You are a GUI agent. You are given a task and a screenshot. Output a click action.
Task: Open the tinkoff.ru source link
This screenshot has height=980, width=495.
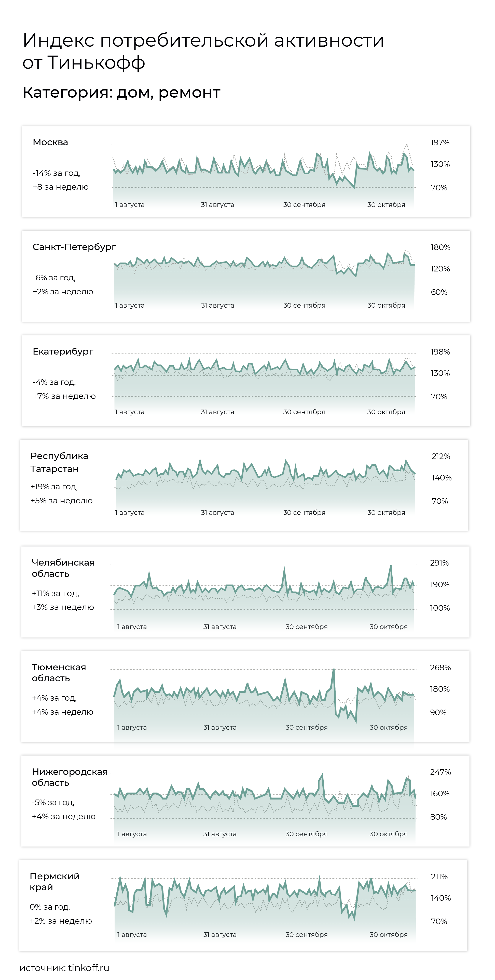[x=89, y=968]
